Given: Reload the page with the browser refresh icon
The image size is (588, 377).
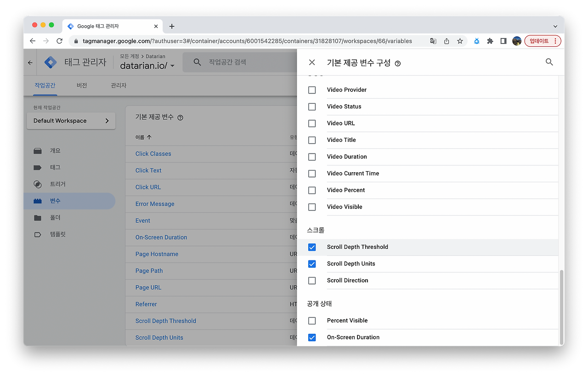Looking at the screenshot, I should pyautogui.click(x=59, y=41).
